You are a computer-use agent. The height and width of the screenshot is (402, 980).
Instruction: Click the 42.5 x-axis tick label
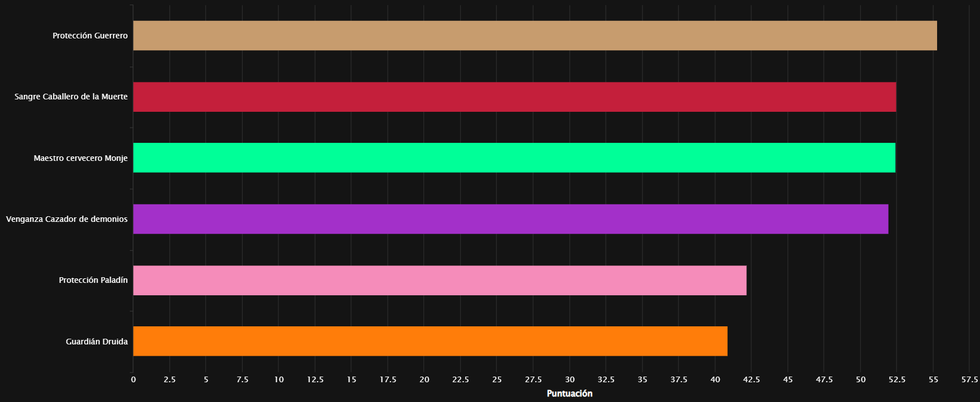751,379
